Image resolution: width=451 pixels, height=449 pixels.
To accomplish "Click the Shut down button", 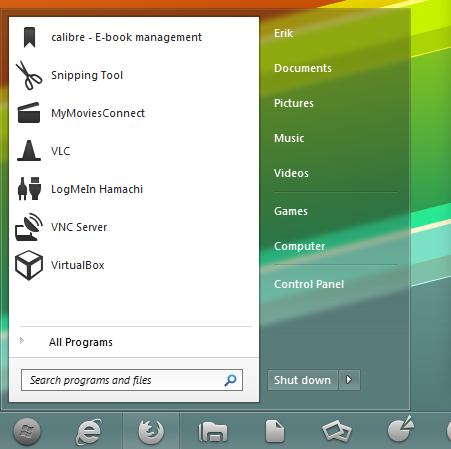I will (x=302, y=380).
